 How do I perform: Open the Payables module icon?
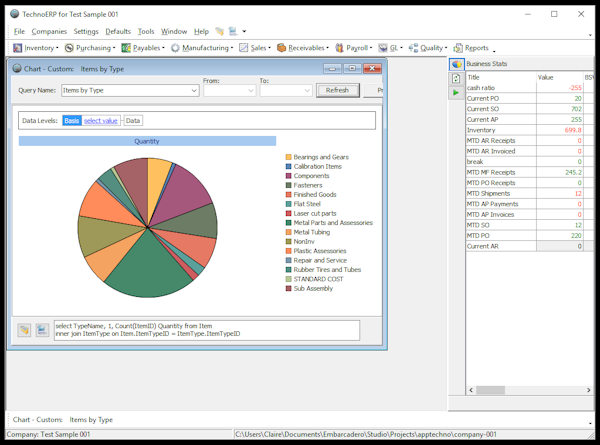[126, 48]
